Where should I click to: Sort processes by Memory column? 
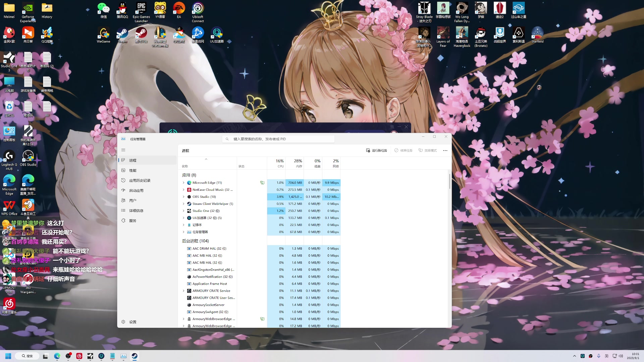point(294,163)
